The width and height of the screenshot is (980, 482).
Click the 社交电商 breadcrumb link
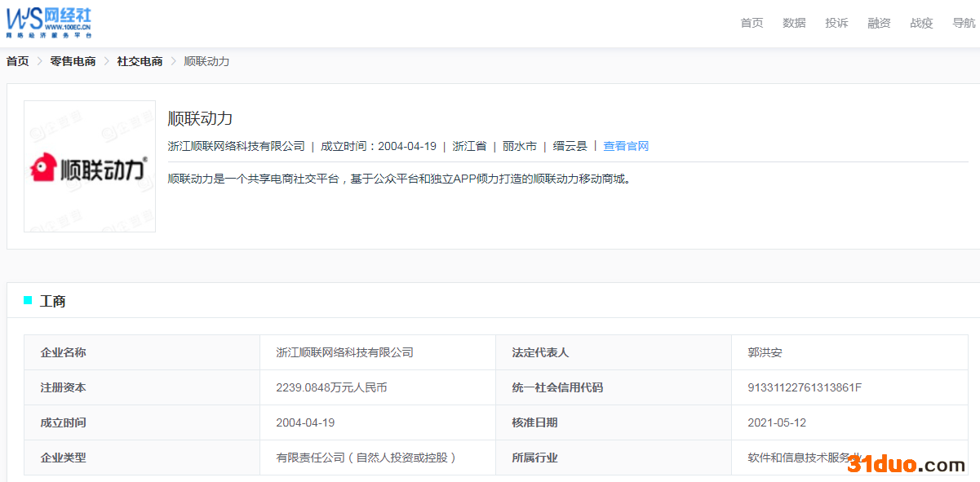pyautogui.click(x=140, y=61)
